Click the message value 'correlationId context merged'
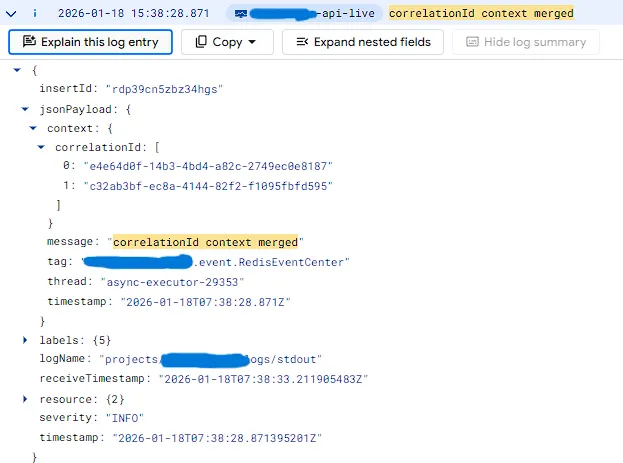This screenshot has height=463, width=623. (x=205, y=242)
